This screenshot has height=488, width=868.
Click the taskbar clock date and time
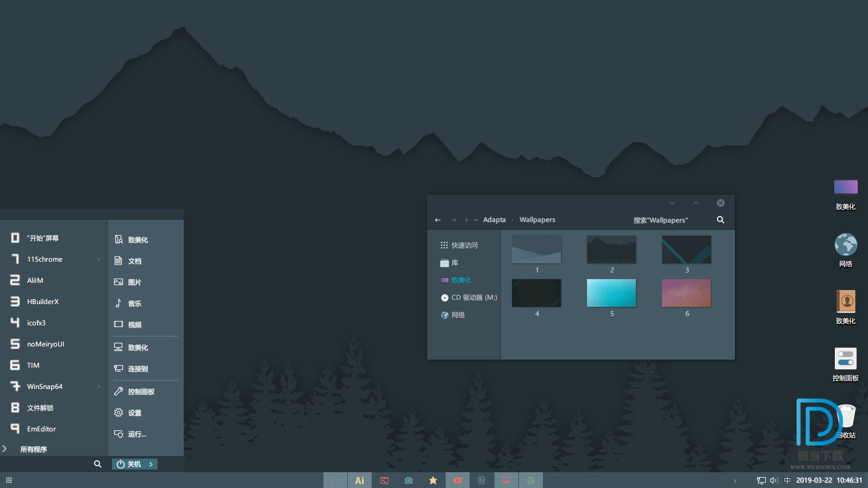coord(829,480)
